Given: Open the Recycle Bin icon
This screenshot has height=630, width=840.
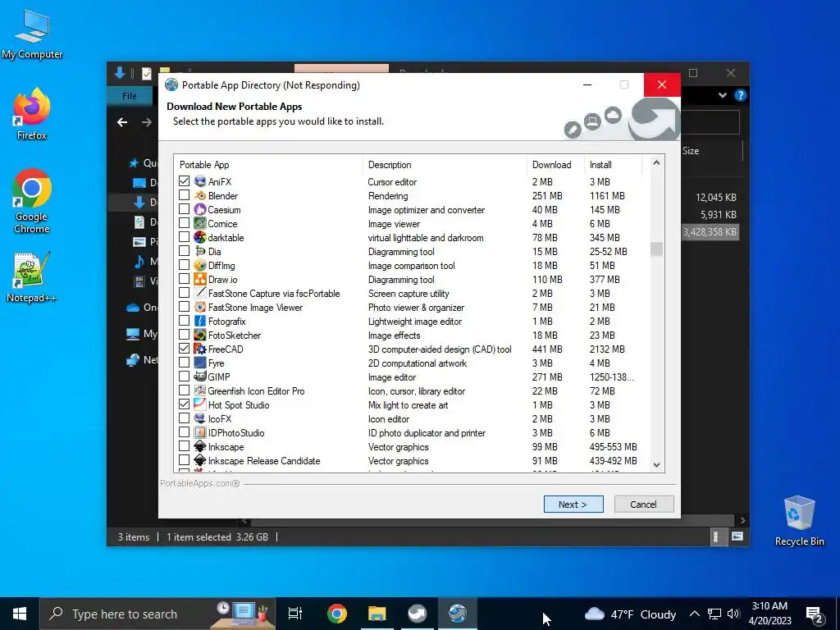Looking at the screenshot, I should point(799,521).
